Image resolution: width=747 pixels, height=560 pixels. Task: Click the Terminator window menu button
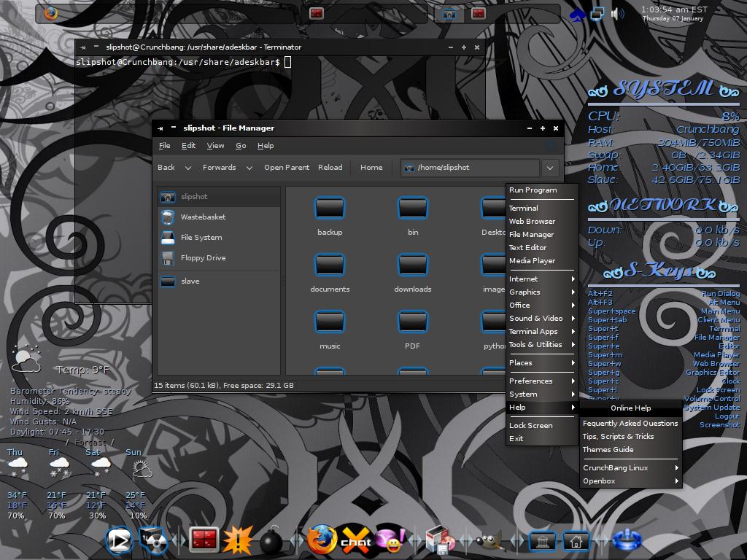83,47
